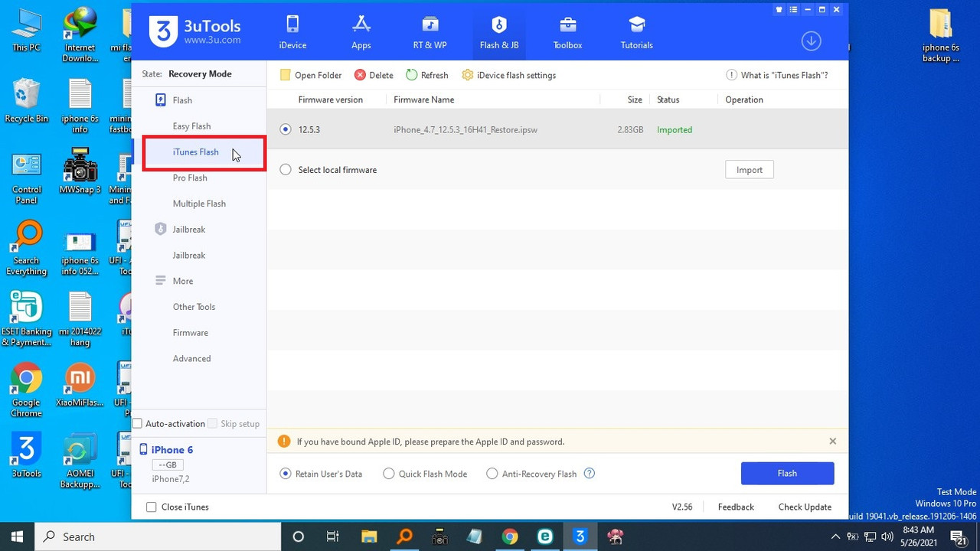Image resolution: width=980 pixels, height=551 pixels.
Task: Open Task View on the taskbar
Action: [x=333, y=536]
